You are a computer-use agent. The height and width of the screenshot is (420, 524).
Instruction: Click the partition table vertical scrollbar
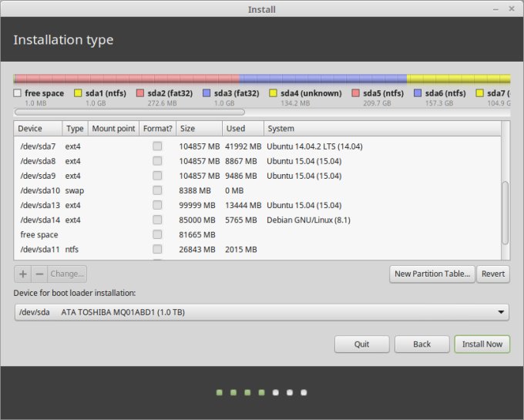click(x=506, y=213)
